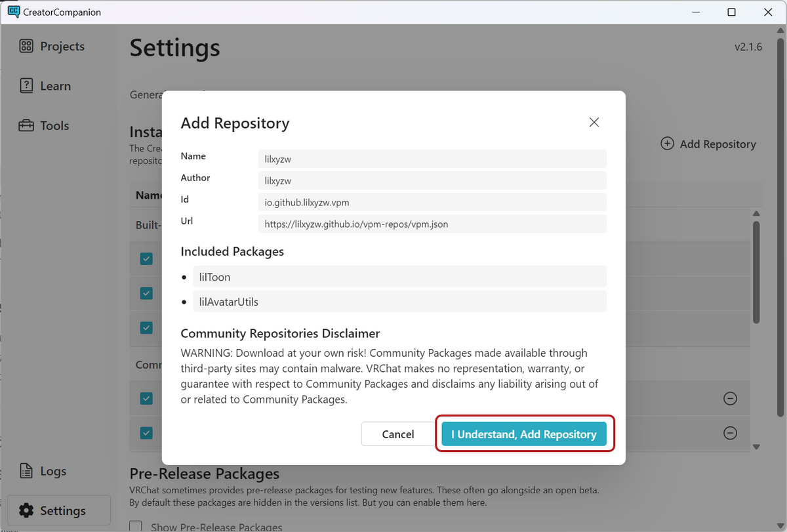
Task: Click the repository list scrollbar thumb
Action: 756,272
